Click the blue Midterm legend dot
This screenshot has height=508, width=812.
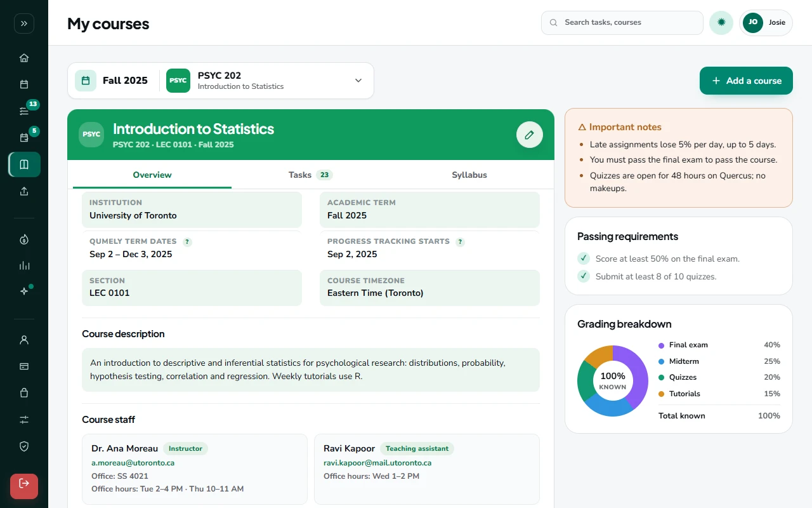(662, 361)
